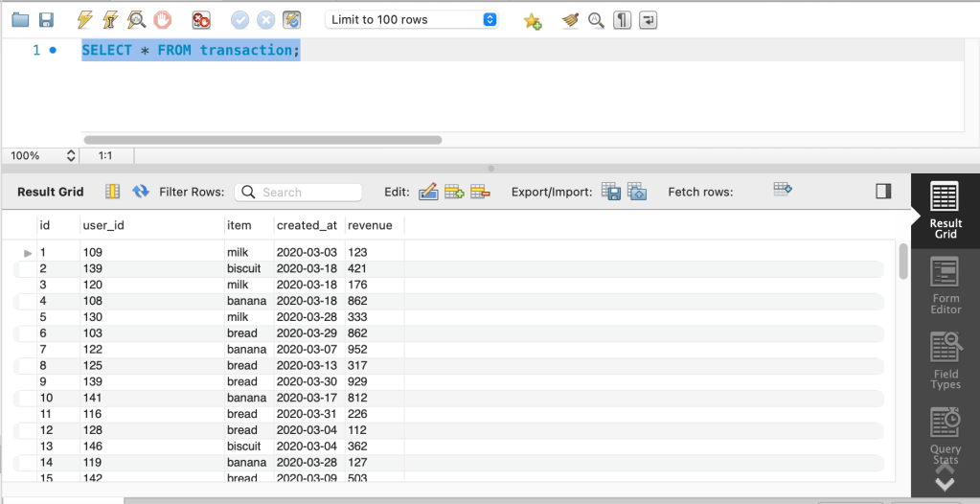Toggle the result side panel visibility
The height and width of the screenshot is (504, 980).
pyautogui.click(x=883, y=192)
